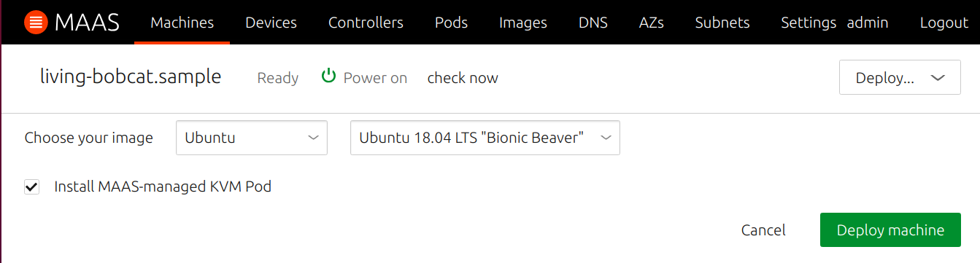This screenshot has width=980, height=263.
Task: Select the AZs tab
Action: [x=651, y=23]
